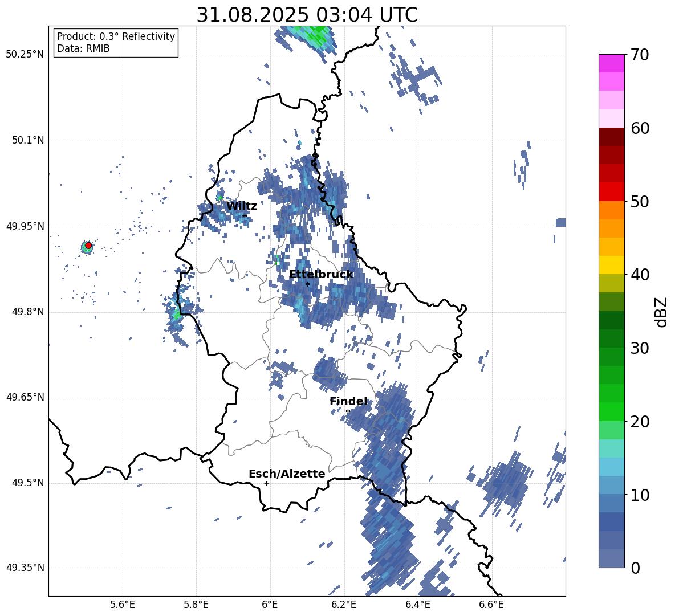
Task: Click the Findel location cross marker
Action: tap(348, 411)
